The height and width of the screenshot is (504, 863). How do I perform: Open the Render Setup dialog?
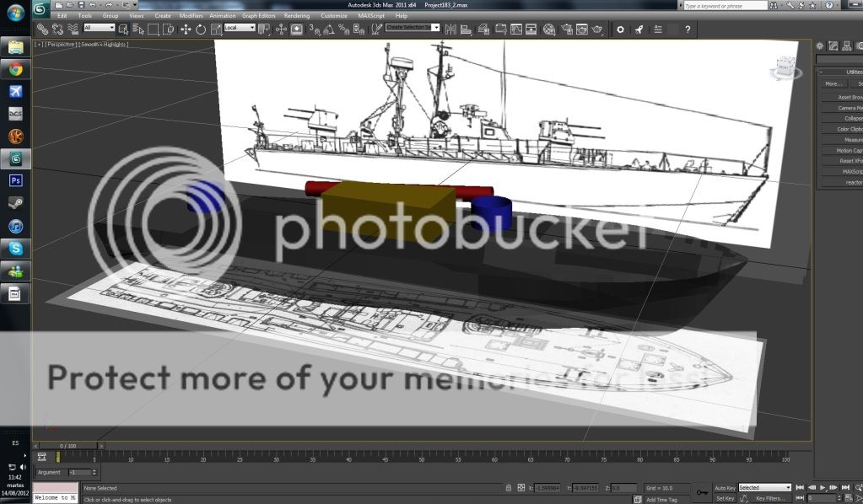pyautogui.click(x=566, y=29)
